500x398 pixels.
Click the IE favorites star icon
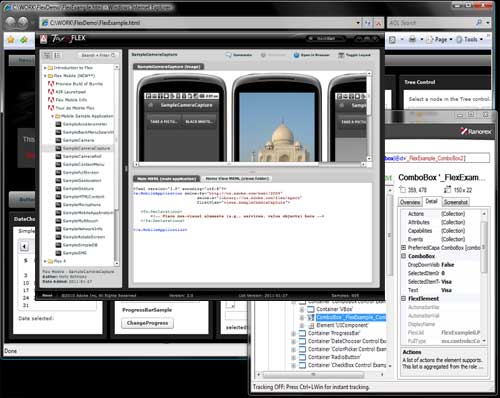tap(11, 40)
